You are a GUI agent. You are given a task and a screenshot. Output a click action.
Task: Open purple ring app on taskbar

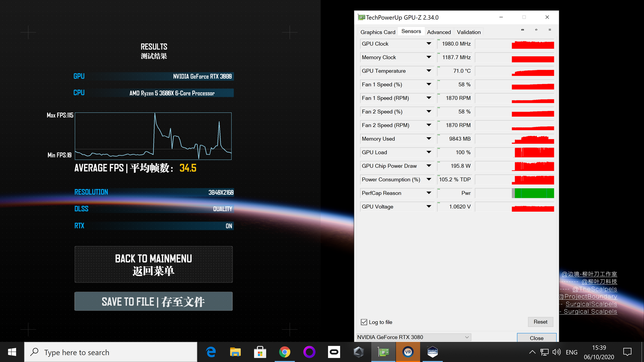[x=309, y=352]
